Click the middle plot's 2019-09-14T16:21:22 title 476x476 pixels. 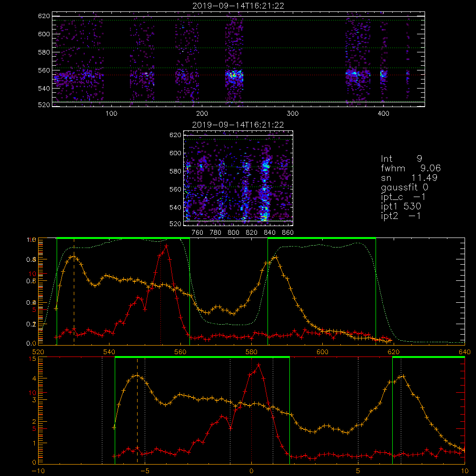point(238,125)
